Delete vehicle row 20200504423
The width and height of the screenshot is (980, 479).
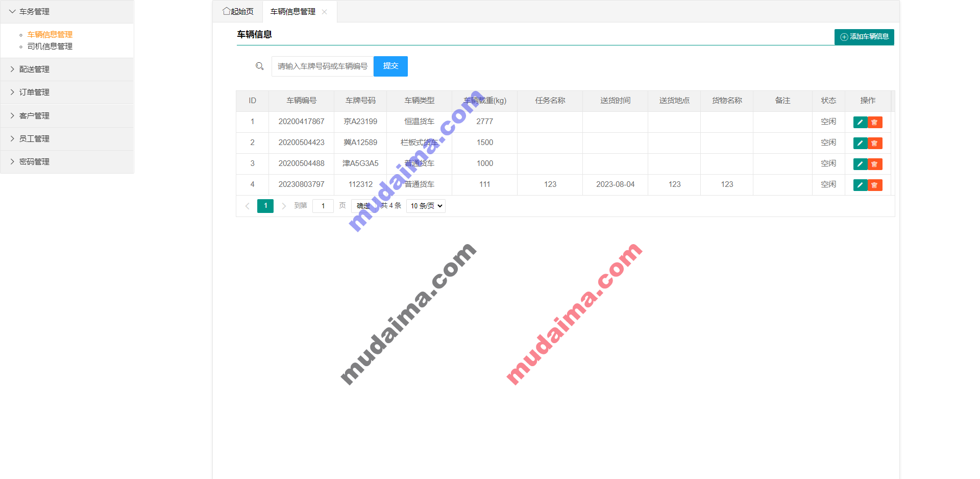pyautogui.click(x=875, y=143)
